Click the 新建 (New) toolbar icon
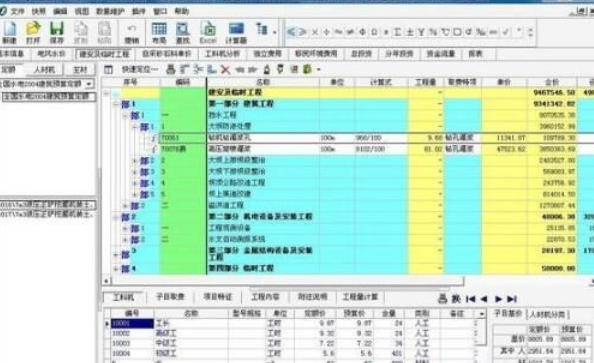 [9, 32]
